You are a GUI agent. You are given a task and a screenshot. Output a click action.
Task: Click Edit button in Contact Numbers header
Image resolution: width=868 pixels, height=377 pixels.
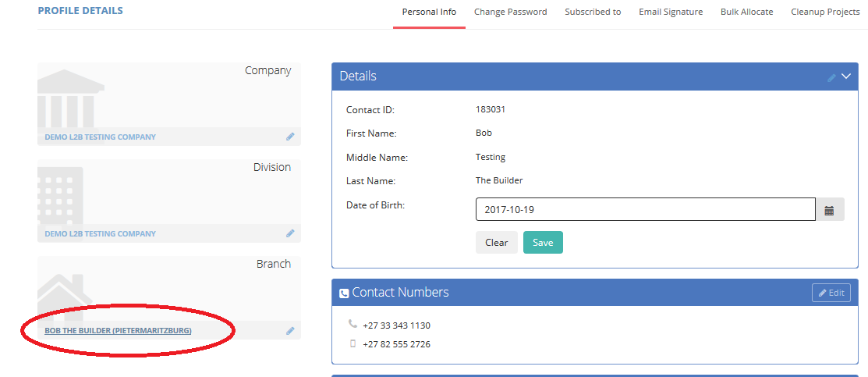pos(831,293)
